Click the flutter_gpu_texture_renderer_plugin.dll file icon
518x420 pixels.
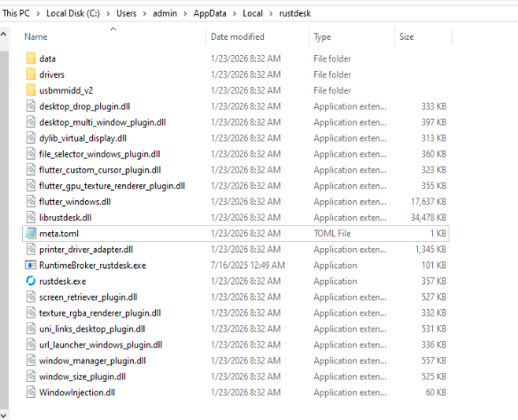[x=31, y=185]
